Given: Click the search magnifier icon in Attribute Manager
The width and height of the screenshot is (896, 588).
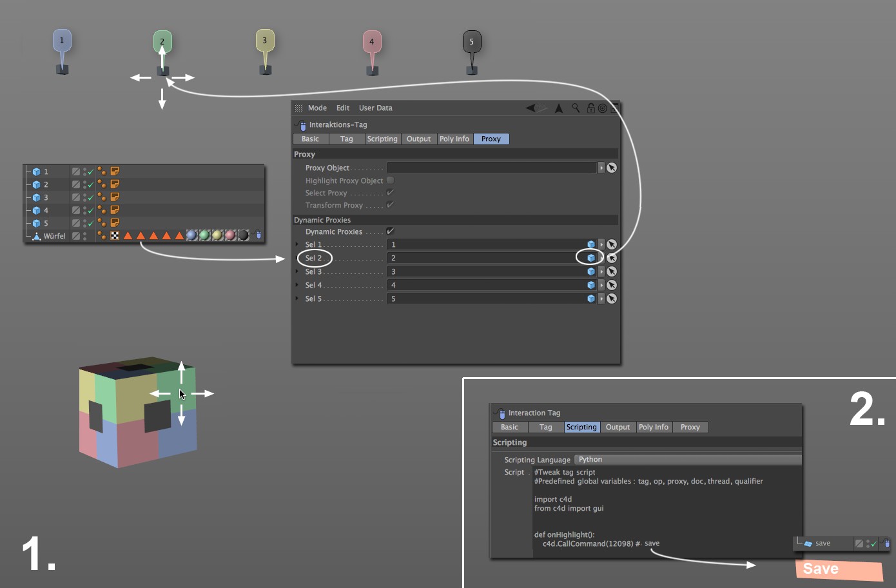Looking at the screenshot, I should point(576,108).
